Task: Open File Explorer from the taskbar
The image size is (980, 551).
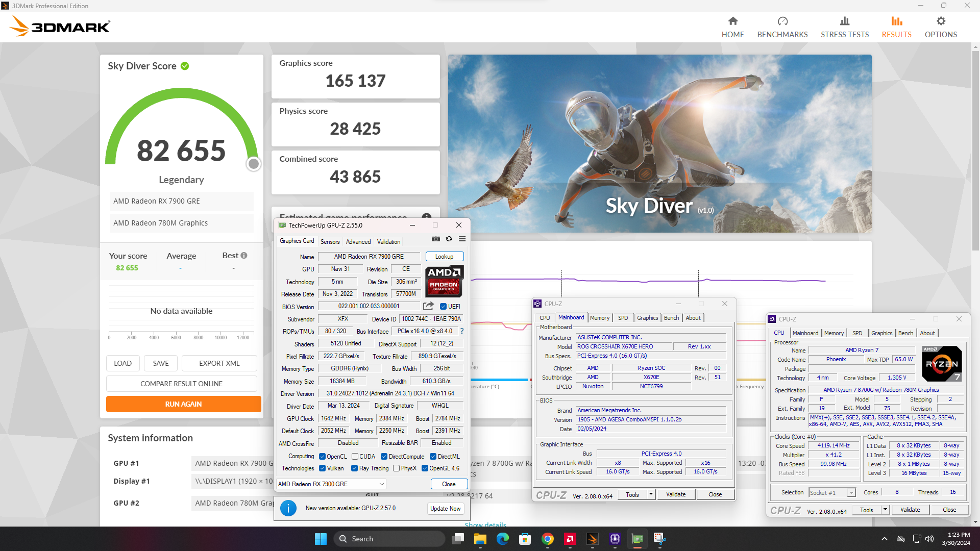Action: coord(480,539)
